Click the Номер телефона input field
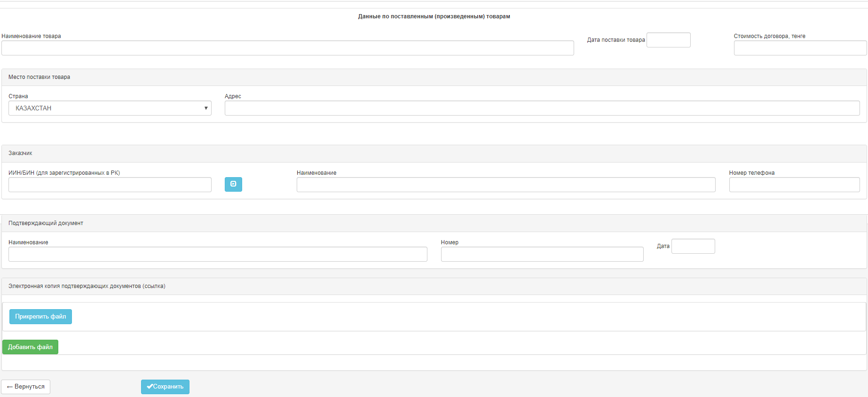This screenshot has width=868, height=397. [795, 185]
